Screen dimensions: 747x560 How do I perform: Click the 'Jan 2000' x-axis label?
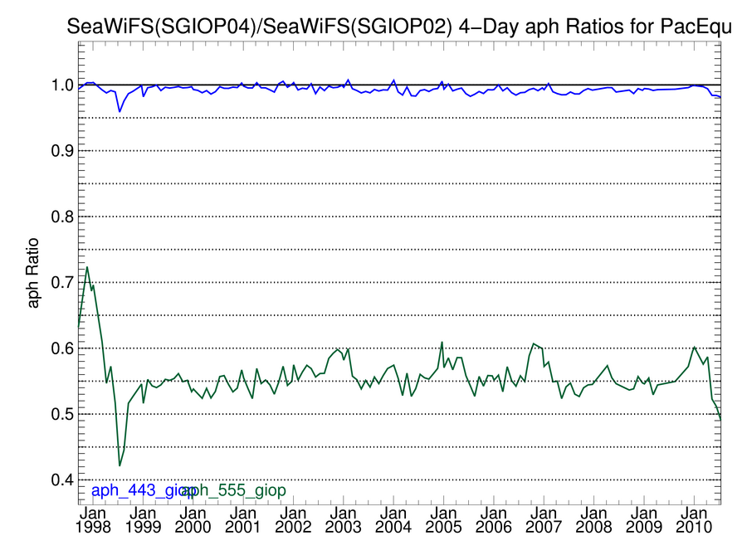pos(193,520)
